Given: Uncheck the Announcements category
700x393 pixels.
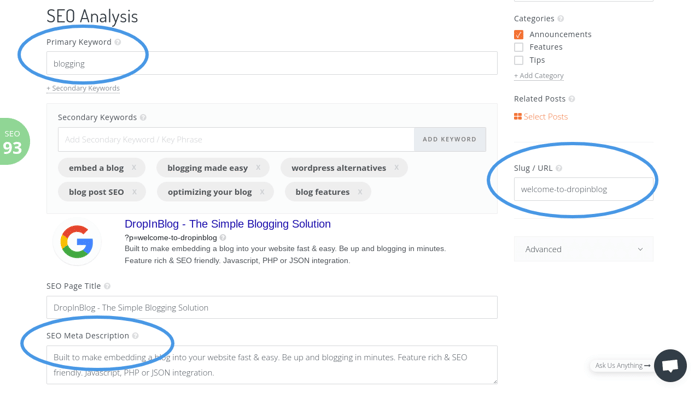Looking at the screenshot, I should tap(519, 34).
